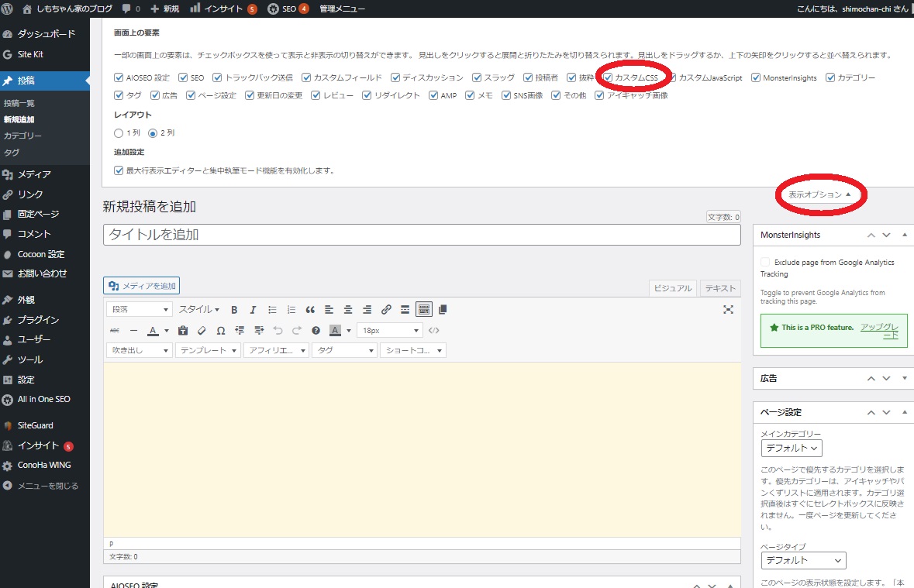Align text right
This screenshot has width=914, height=588.
(x=367, y=309)
